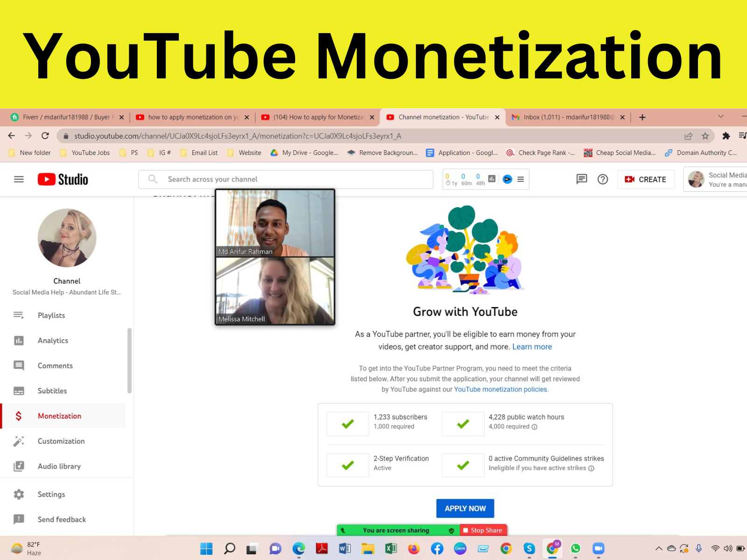Open WhatsApp from the taskbar

pos(576,548)
